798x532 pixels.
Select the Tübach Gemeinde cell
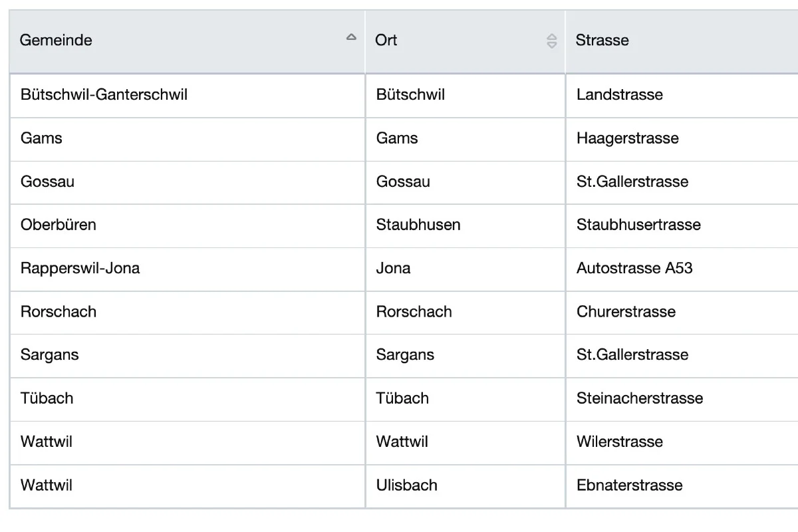188,399
